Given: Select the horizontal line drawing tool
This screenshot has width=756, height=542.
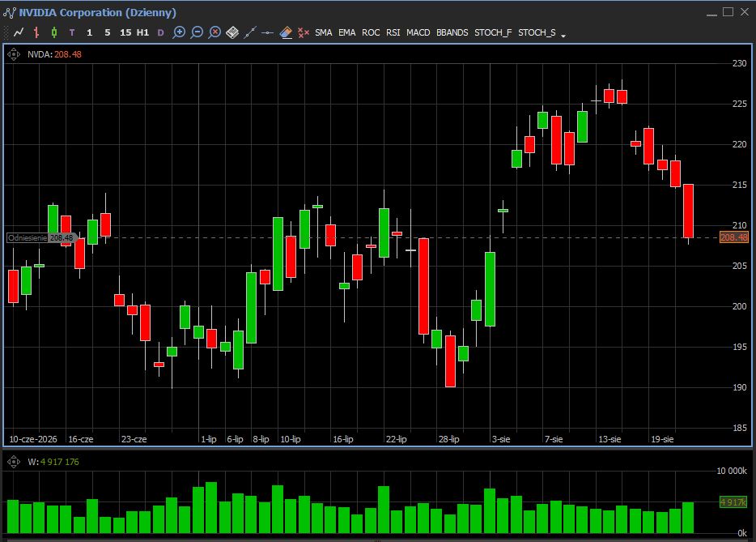Looking at the screenshot, I should tap(268, 33).
